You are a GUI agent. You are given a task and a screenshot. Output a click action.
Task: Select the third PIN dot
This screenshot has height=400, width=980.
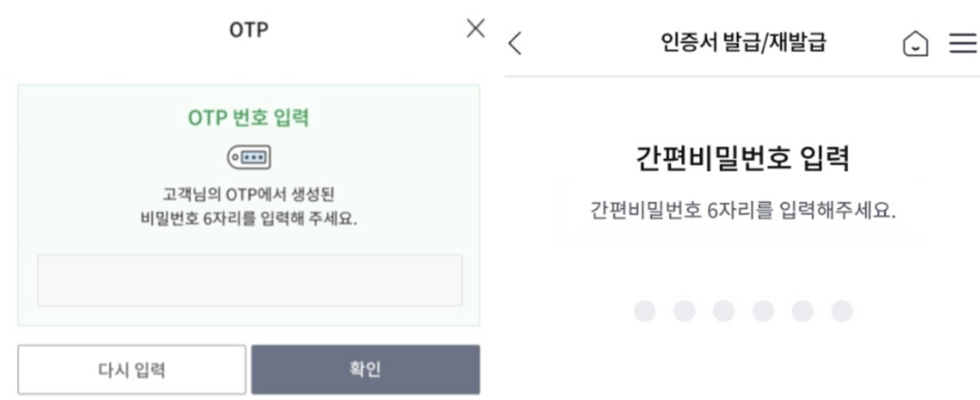pyautogui.click(x=724, y=311)
